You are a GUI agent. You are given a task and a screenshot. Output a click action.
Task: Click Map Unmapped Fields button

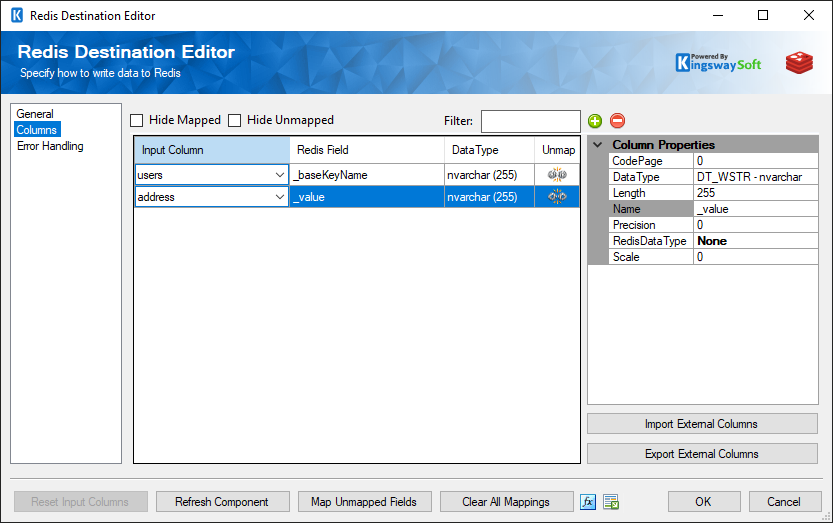[x=364, y=502]
